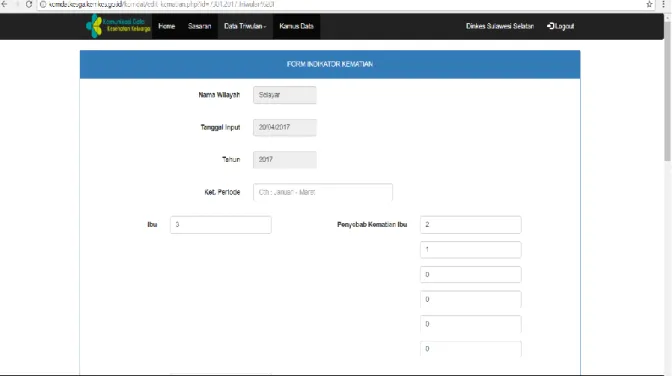Screen dimensions: 672x376
Task: Click the Nama Wilayah field showing Selayar
Action: tap(285, 95)
